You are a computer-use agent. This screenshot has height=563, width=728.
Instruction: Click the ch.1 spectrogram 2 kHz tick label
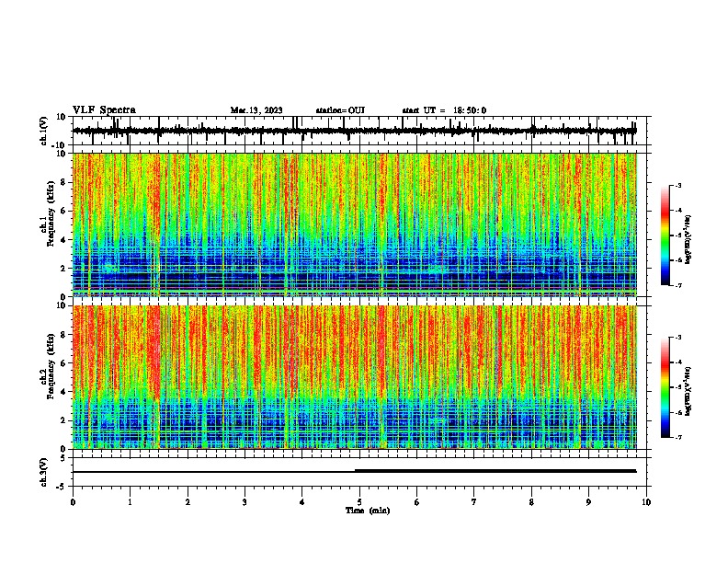pyautogui.click(x=63, y=269)
